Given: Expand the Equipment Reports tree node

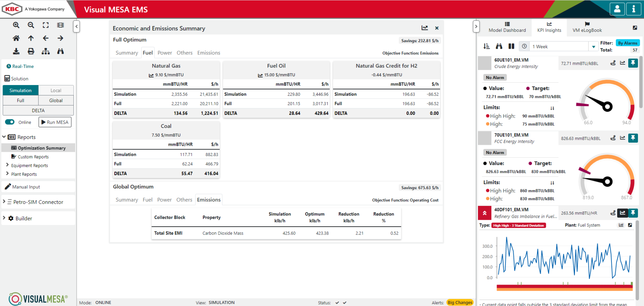Looking at the screenshot, I should [x=7, y=165].
